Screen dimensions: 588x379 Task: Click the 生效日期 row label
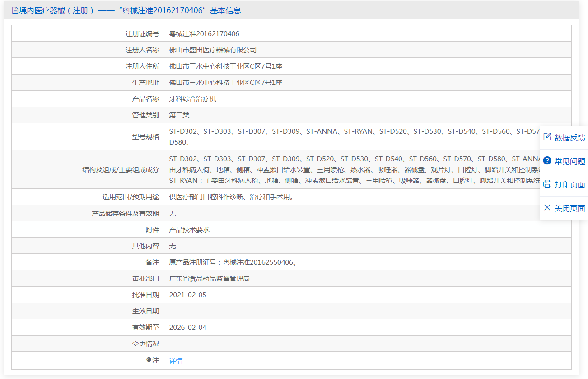(145, 311)
